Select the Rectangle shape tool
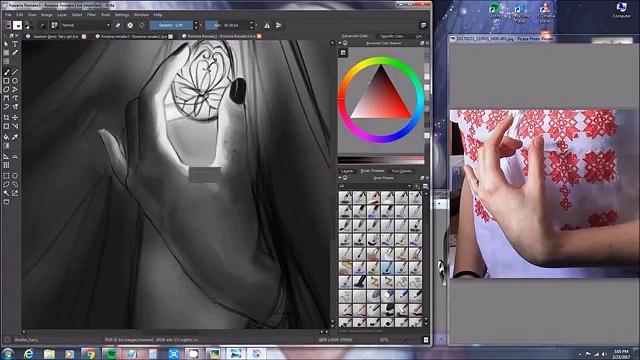Image resolution: width=640 pixels, height=360 pixels. click(6, 81)
